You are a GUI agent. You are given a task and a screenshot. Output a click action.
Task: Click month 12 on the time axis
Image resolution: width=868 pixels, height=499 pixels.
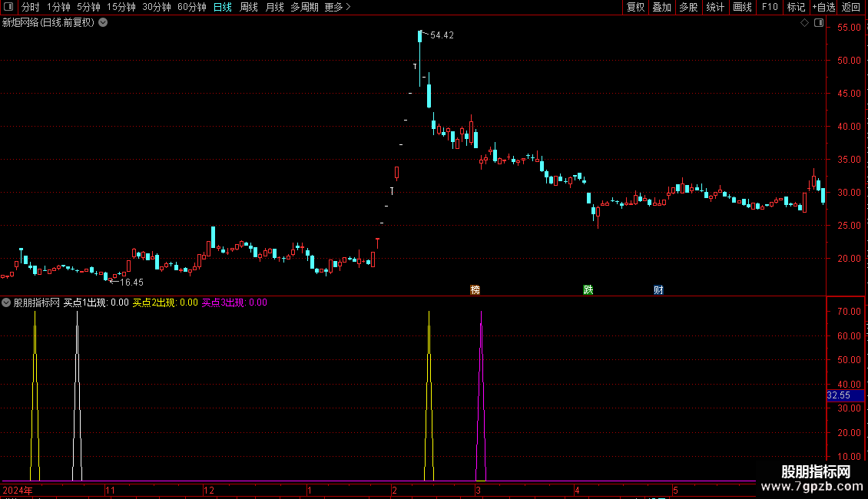coord(209,491)
